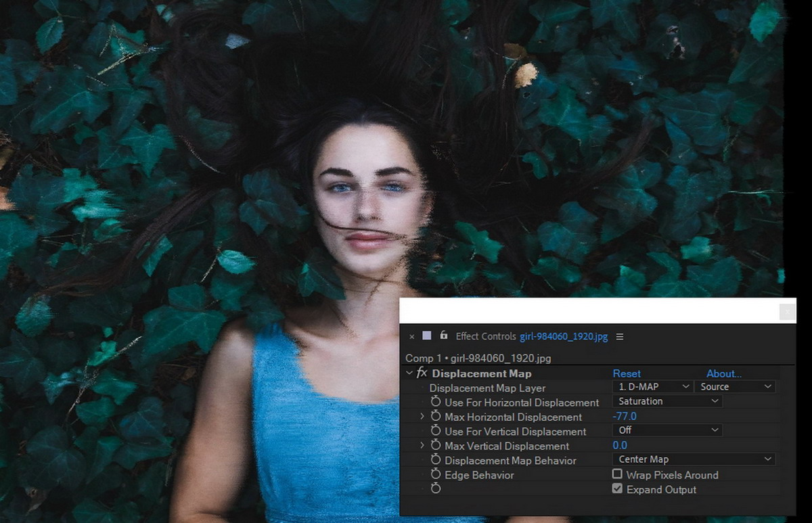Toggle stopwatch for Use For Vertical Displacement
812x523 pixels.
pyautogui.click(x=436, y=432)
